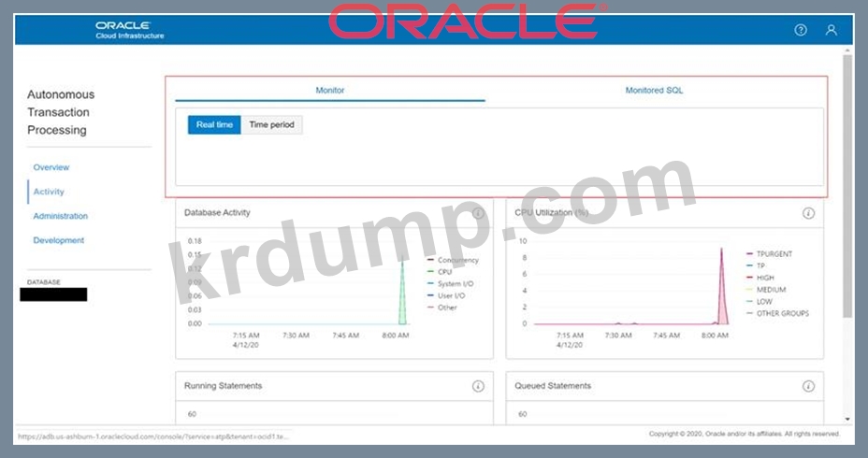Screen dimensions: 868x458
Task: Toggle the Other legend entry
Action: (442, 308)
